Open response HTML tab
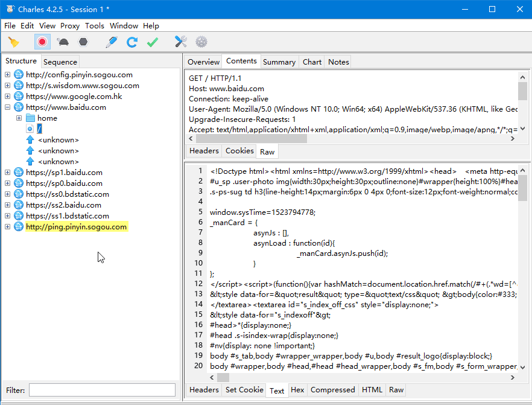The image size is (532, 405). tap(372, 390)
